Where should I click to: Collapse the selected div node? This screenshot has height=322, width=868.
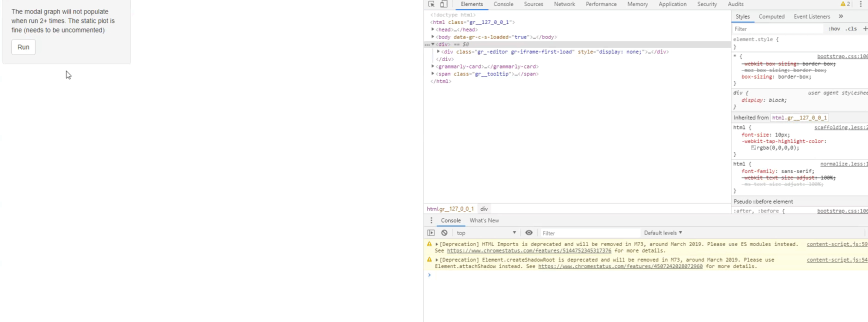(433, 44)
